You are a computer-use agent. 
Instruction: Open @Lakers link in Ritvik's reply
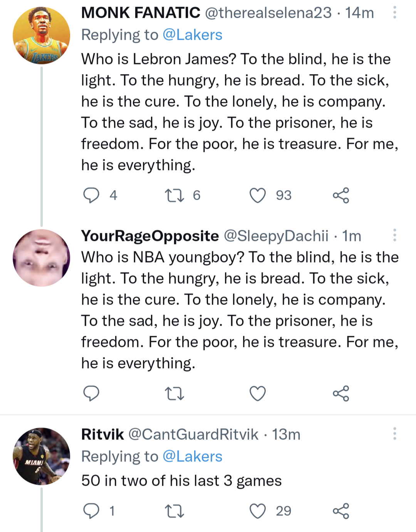point(192,456)
